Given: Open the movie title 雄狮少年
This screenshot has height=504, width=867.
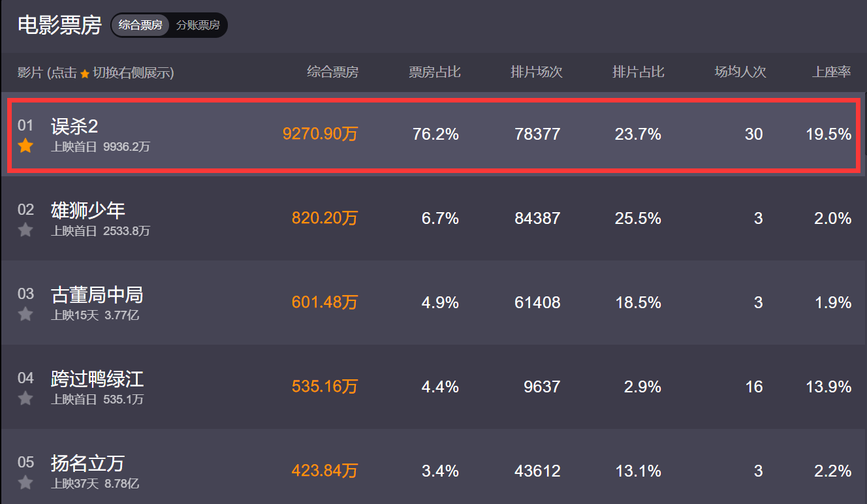Looking at the screenshot, I should pyautogui.click(x=88, y=211).
